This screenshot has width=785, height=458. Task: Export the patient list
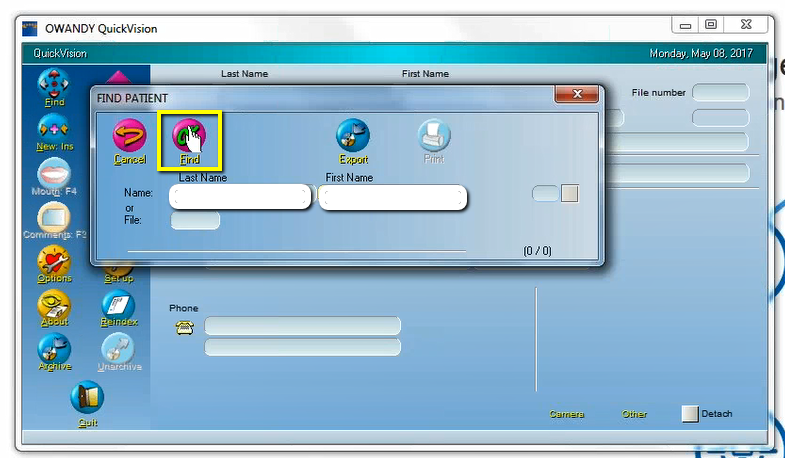[353, 142]
